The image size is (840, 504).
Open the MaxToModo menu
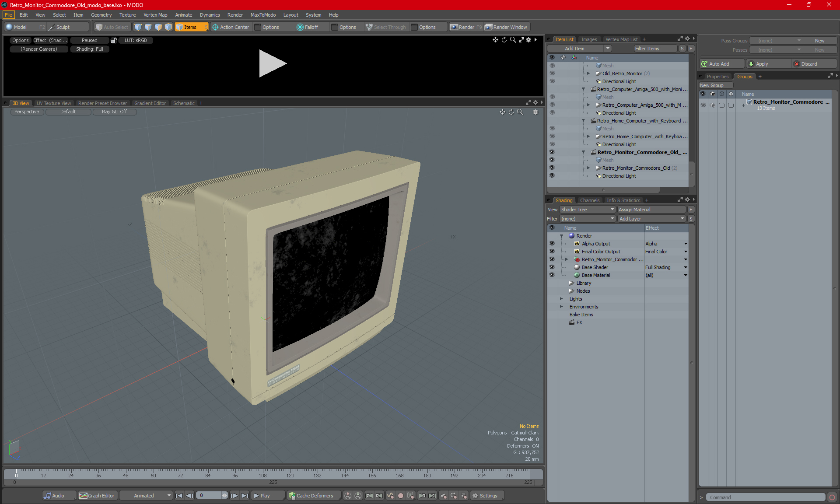[x=263, y=15]
